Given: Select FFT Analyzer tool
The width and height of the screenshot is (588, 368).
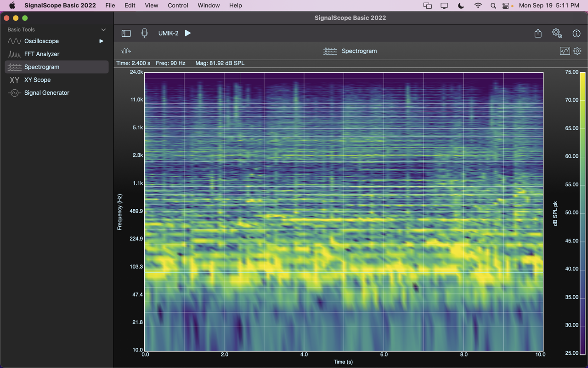Looking at the screenshot, I should point(42,54).
